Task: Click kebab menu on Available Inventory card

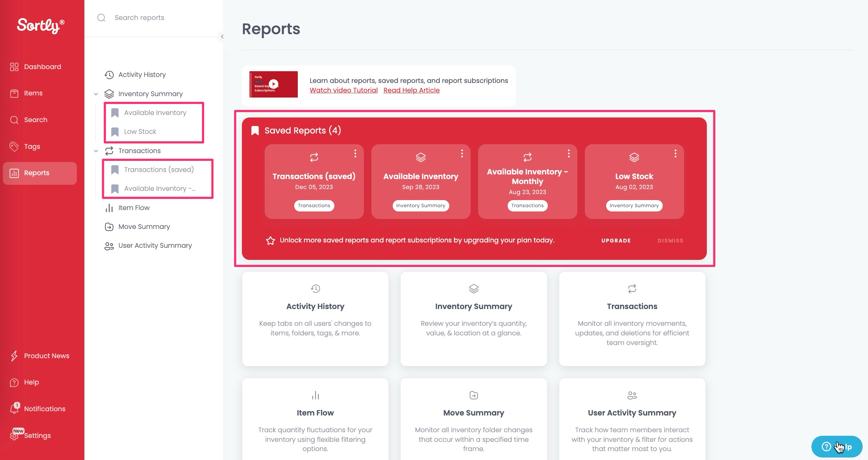Action: point(462,154)
